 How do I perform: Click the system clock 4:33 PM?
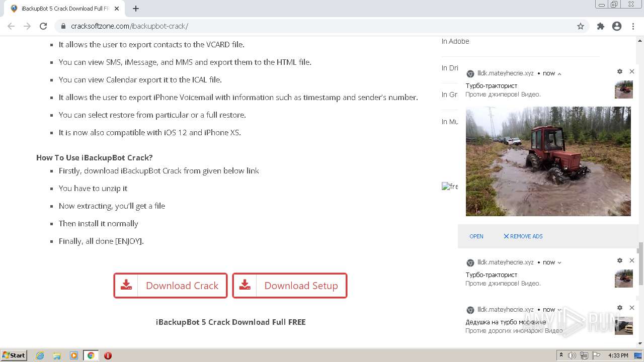(x=618, y=355)
